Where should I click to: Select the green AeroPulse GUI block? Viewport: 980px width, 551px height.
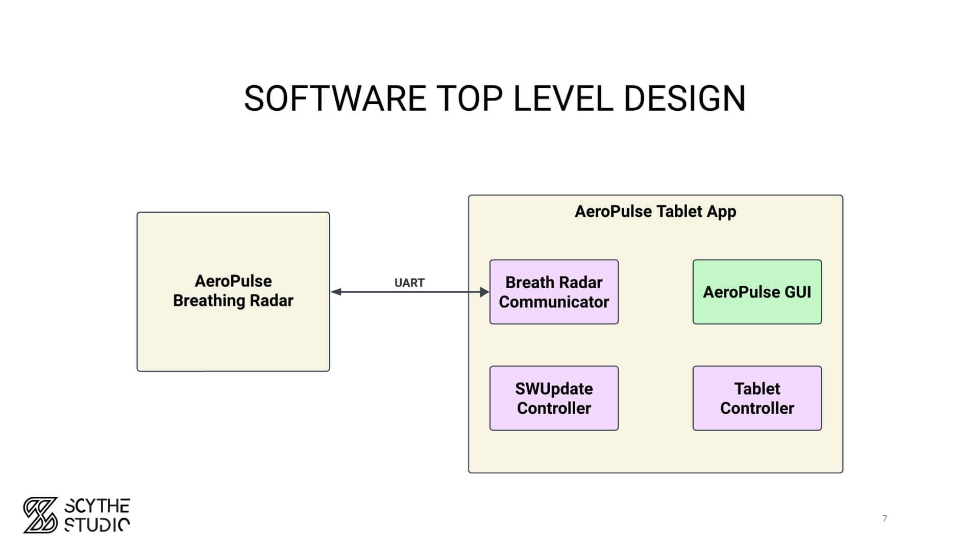pos(757,292)
